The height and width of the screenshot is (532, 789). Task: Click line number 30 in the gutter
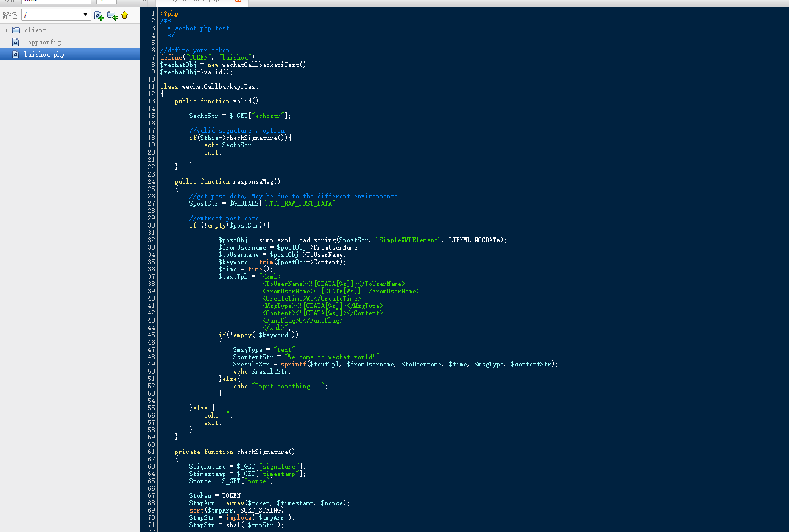pos(151,225)
